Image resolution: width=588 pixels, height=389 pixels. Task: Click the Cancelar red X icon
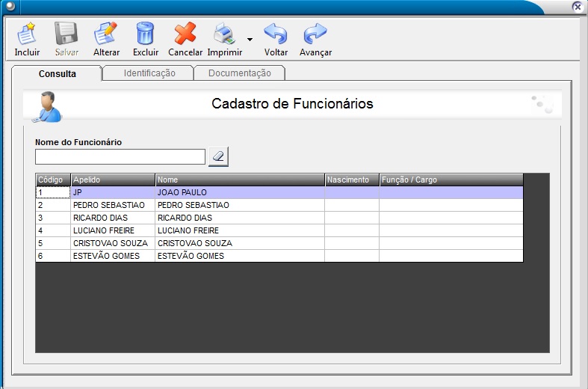[x=185, y=34]
